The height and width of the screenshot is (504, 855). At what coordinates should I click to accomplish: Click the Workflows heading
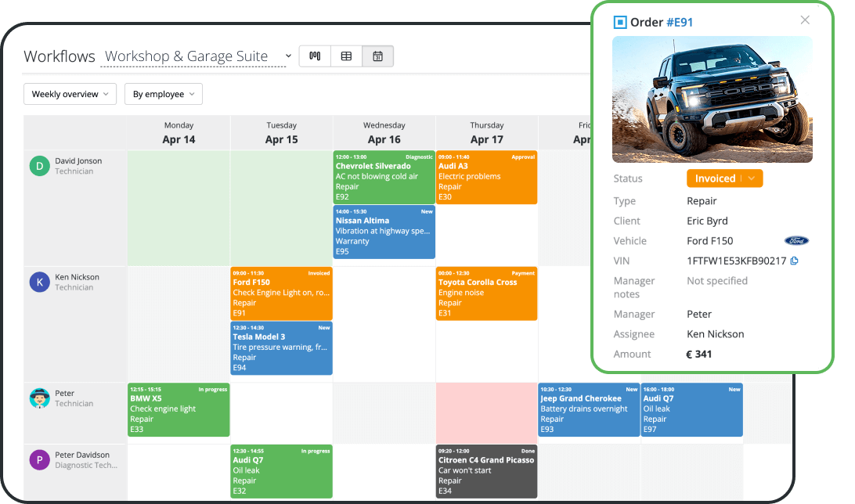[59, 56]
